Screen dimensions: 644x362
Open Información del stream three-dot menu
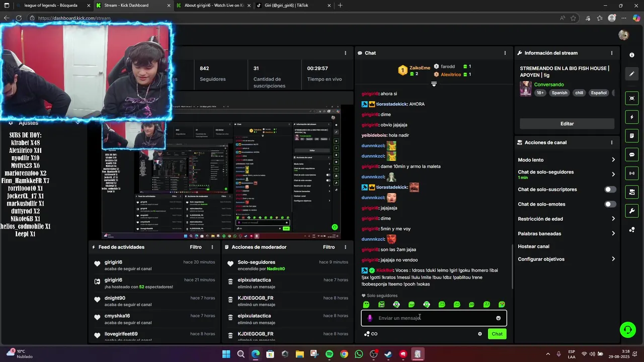[x=612, y=53]
